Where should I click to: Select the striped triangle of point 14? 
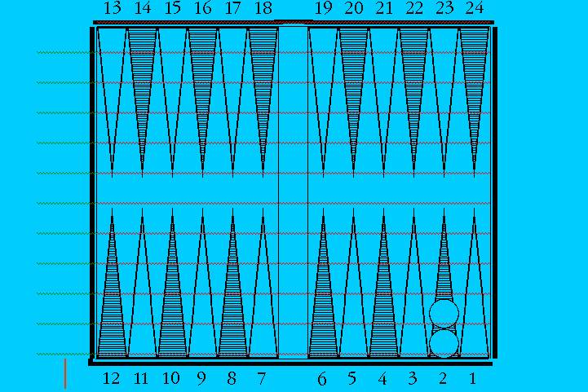pyautogui.click(x=142, y=103)
